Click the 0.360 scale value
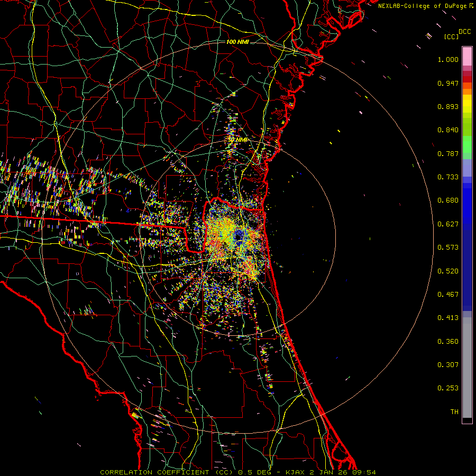476x476 pixels. [x=448, y=342]
